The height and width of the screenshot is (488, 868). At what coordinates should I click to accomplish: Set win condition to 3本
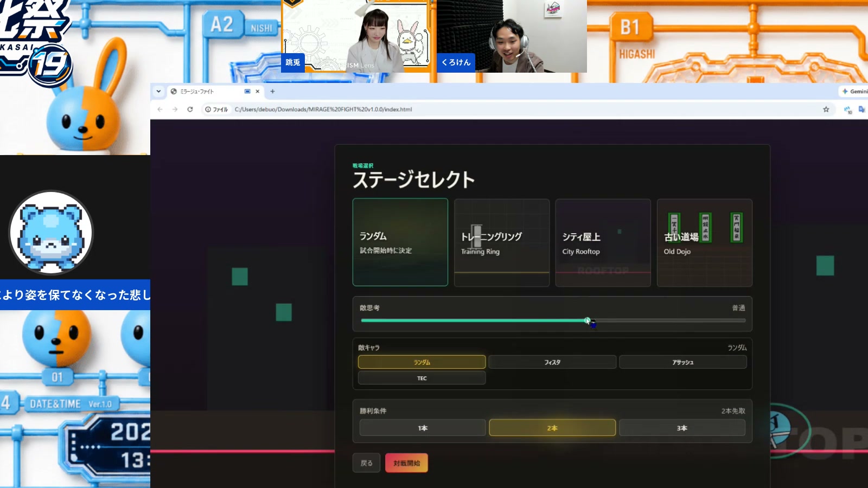(x=682, y=428)
